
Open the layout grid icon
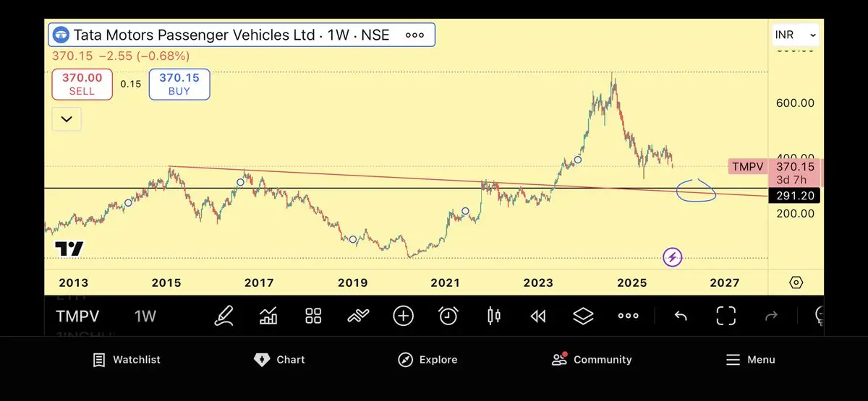click(313, 316)
